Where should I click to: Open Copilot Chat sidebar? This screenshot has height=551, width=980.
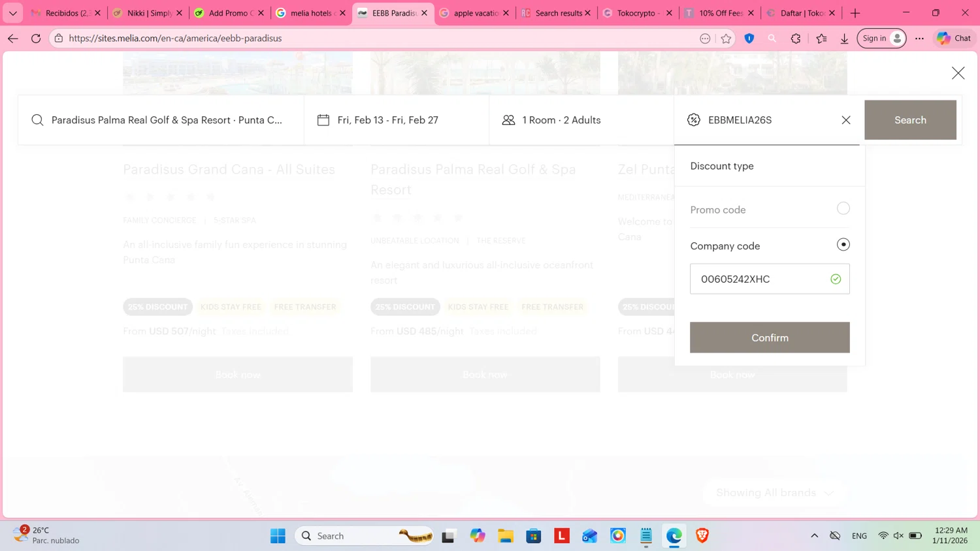click(954, 39)
